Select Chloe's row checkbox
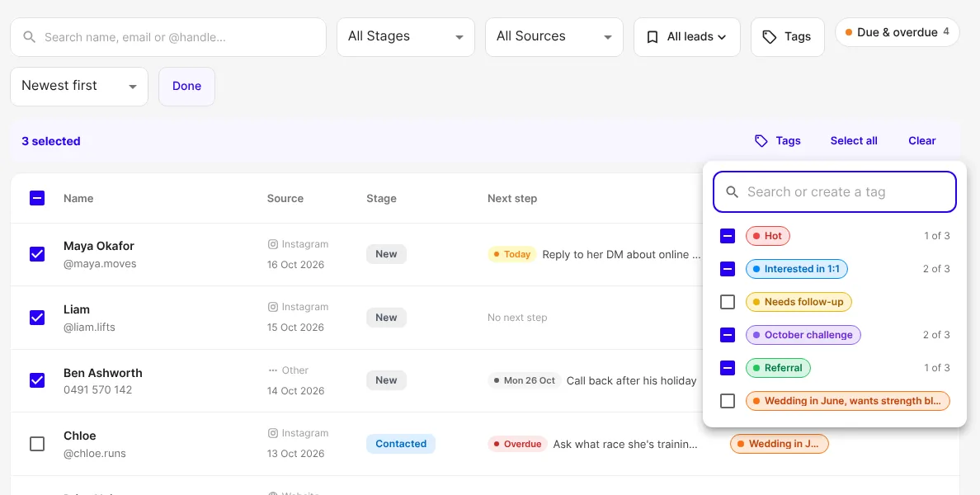Screen dimensions: 980x495 tap(37, 444)
